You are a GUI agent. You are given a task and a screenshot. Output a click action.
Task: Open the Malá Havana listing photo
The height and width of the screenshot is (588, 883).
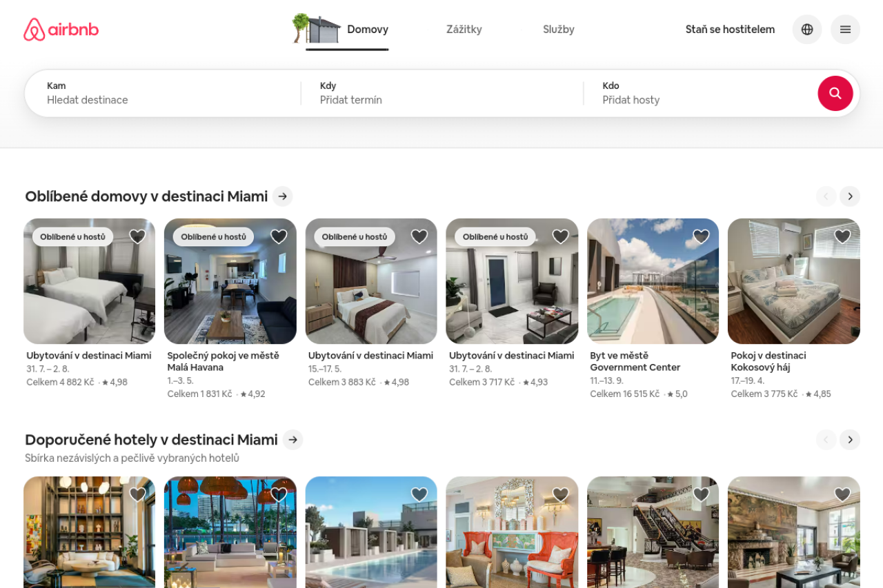click(x=230, y=281)
